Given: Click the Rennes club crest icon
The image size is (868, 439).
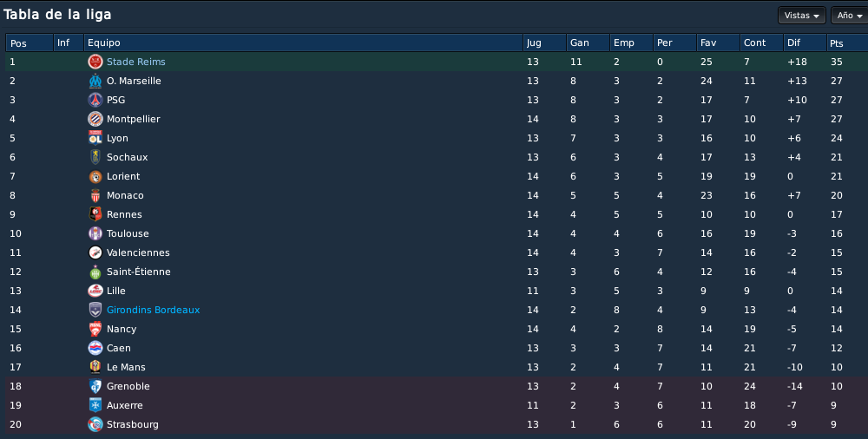Looking at the screenshot, I should (95, 214).
